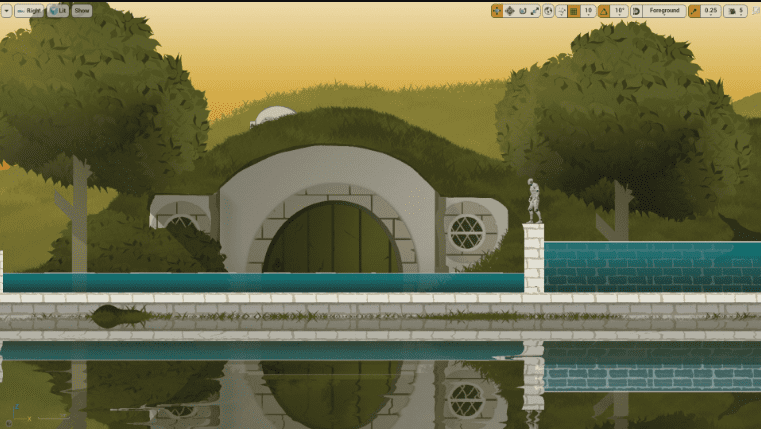761x429 pixels.
Task: Open grid snap size value 10
Action: (x=588, y=11)
